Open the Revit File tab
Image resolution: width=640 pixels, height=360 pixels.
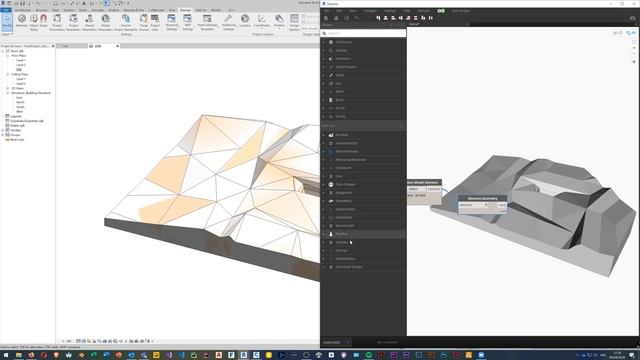[6, 10]
